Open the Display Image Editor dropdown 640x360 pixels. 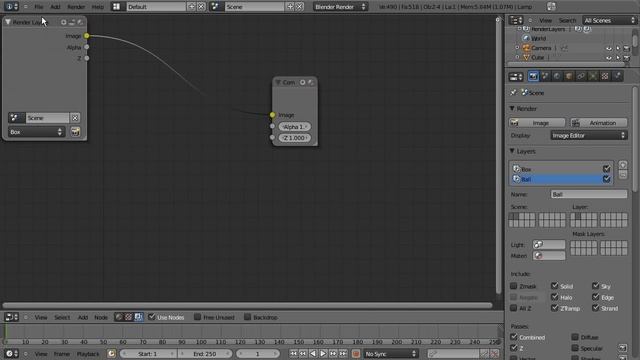589,136
